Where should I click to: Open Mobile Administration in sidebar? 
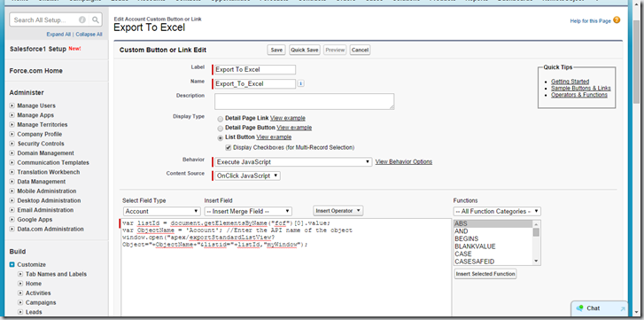tap(47, 191)
